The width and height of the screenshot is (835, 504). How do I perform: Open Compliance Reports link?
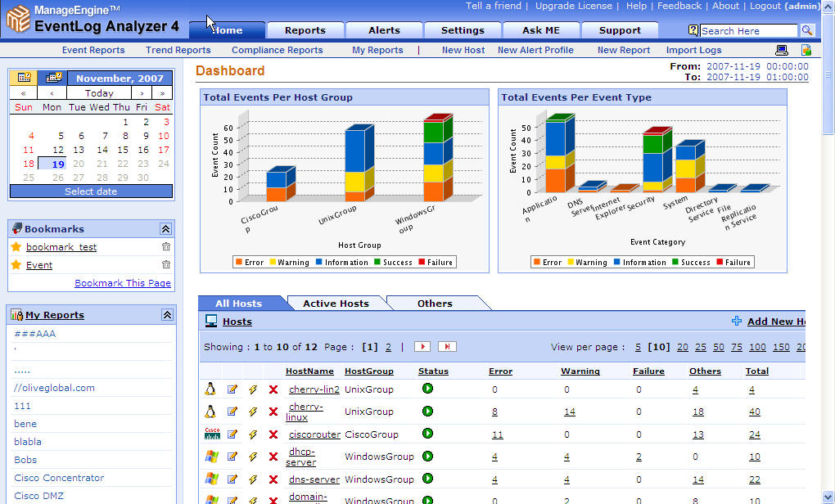pyautogui.click(x=277, y=50)
